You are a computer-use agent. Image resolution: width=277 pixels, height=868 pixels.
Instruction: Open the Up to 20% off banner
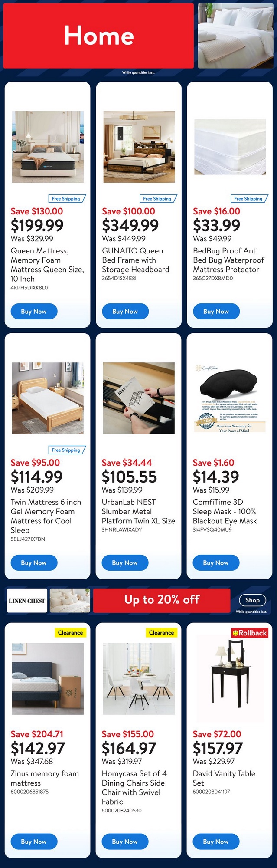[162, 600]
